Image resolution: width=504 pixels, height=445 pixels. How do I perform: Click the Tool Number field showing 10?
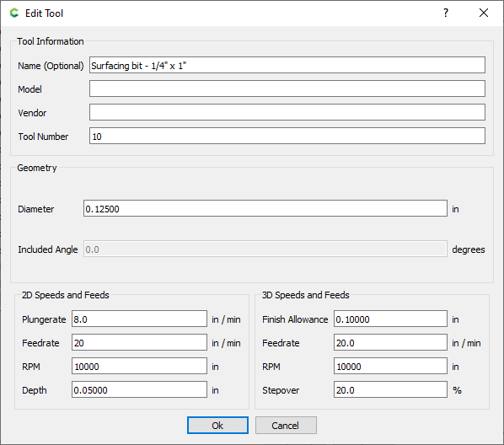pos(287,136)
